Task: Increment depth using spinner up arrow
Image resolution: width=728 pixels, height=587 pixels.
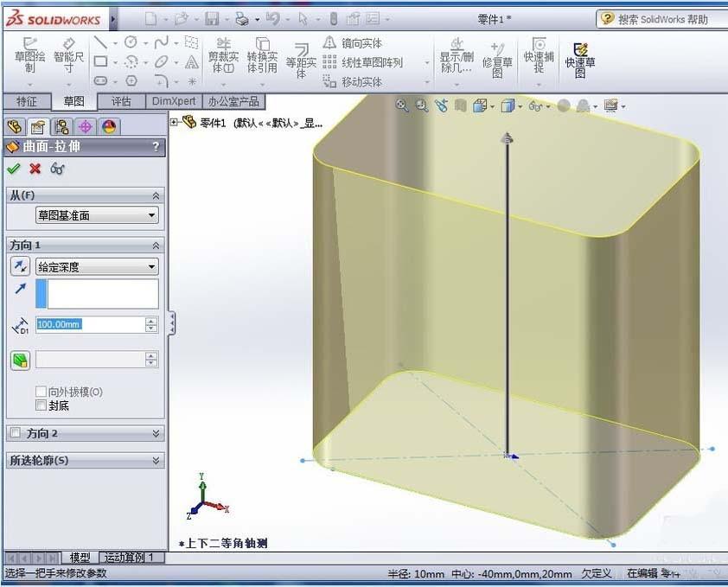Action: pos(149,321)
